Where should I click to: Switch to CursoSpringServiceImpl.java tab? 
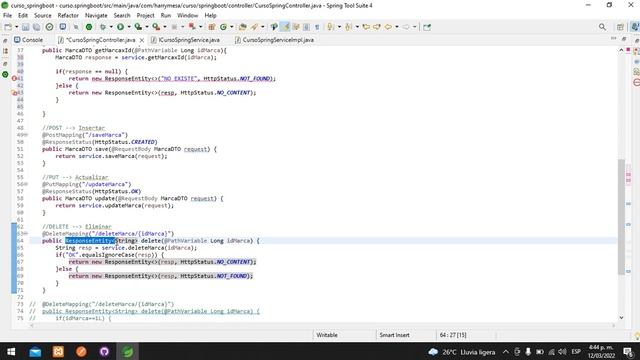click(274, 40)
